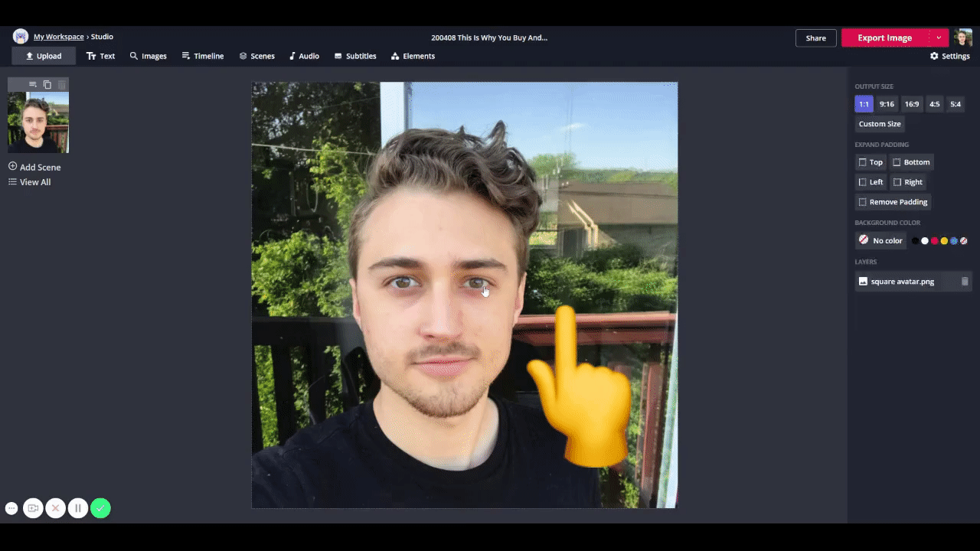Pause the screen recording
Image resolution: width=980 pixels, height=551 pixels.
click(x=78, y=508)
